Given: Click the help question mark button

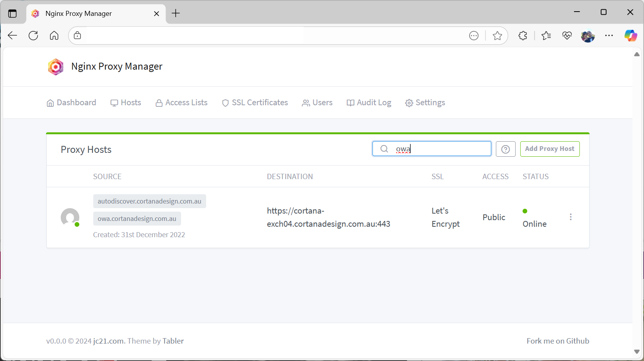Looking at the screenshot, I should [x=506, y=149].
